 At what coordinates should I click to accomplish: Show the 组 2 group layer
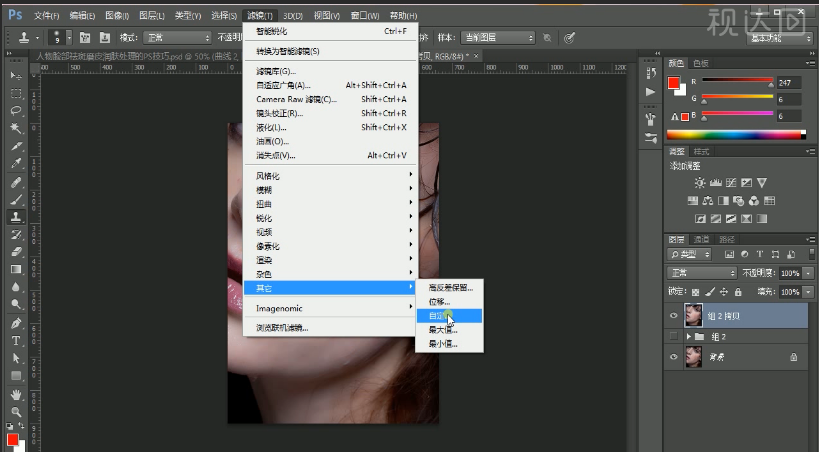point(673,337)
